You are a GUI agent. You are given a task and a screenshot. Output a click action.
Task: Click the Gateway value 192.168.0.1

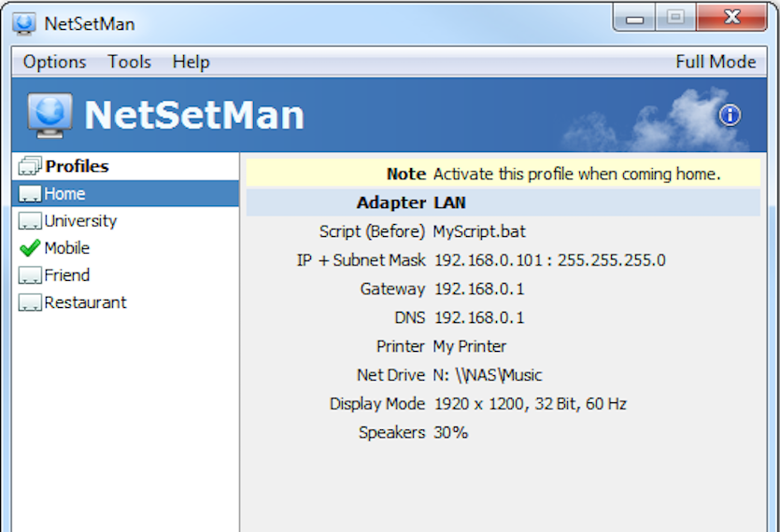(x=479, y=289)
